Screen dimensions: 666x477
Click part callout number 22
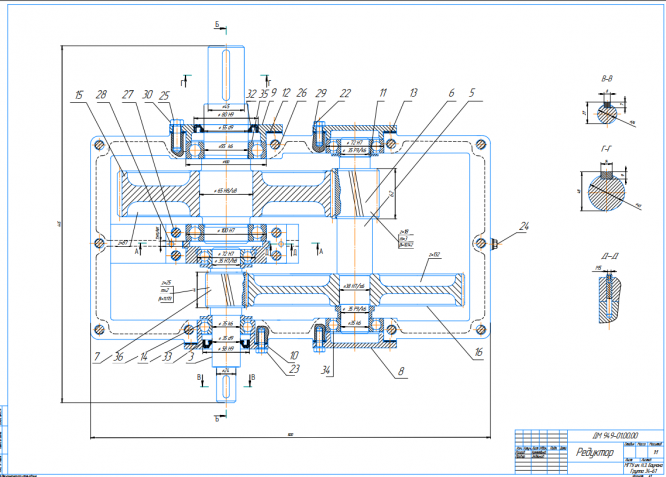click(x=345, y=93)
